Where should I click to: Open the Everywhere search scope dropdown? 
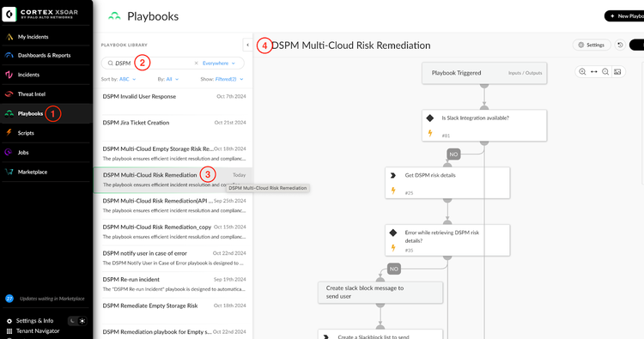(219, 64)
